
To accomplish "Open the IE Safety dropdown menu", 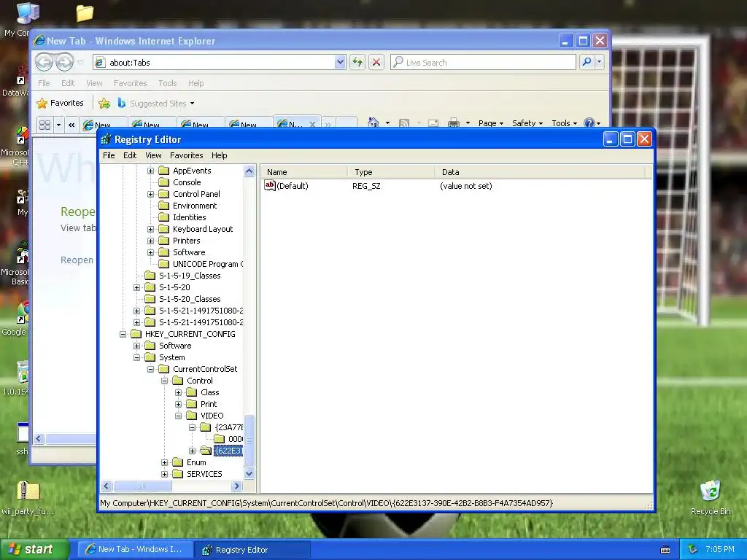I will pos(527,122).
